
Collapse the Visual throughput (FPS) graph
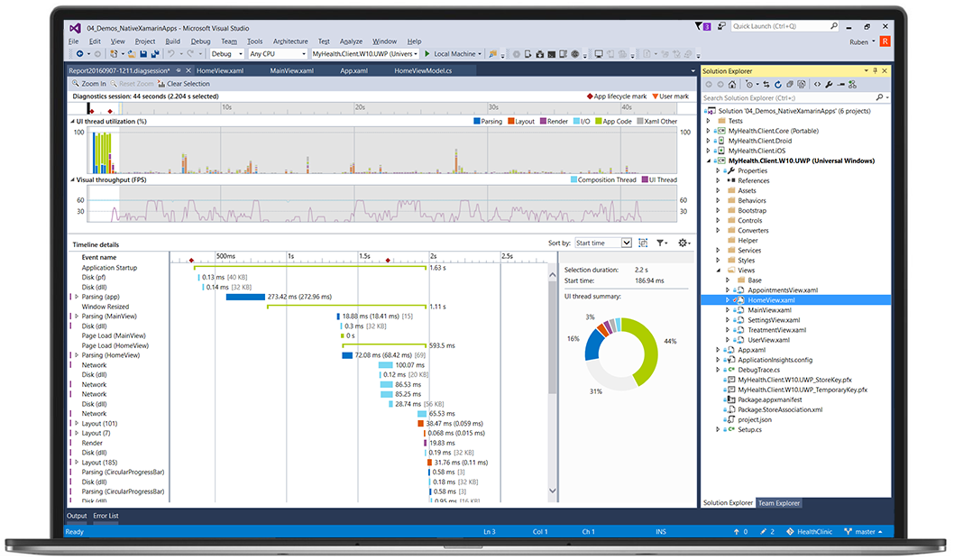[x=72, y=179]
